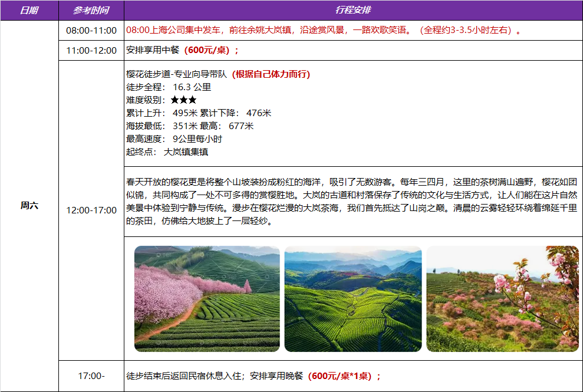Click the 起终点 大岚镇集镇 line

tap(167, 152)
